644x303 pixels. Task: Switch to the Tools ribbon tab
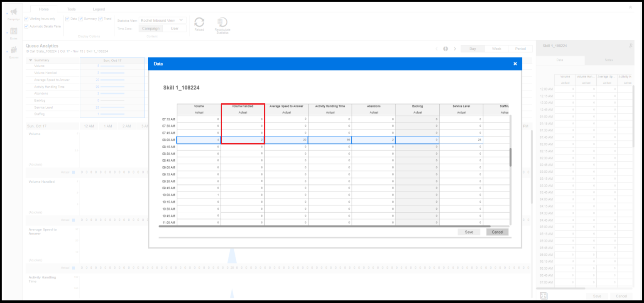click(71, 9)
